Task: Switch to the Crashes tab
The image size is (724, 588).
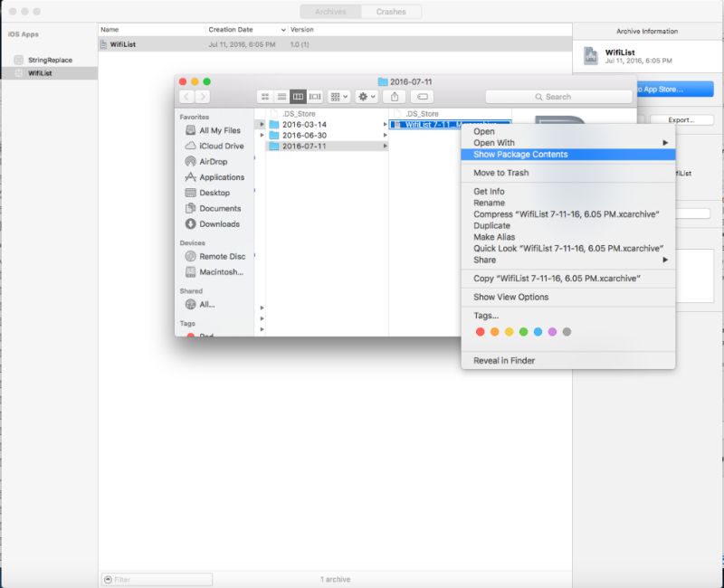Action: (389, 12)
